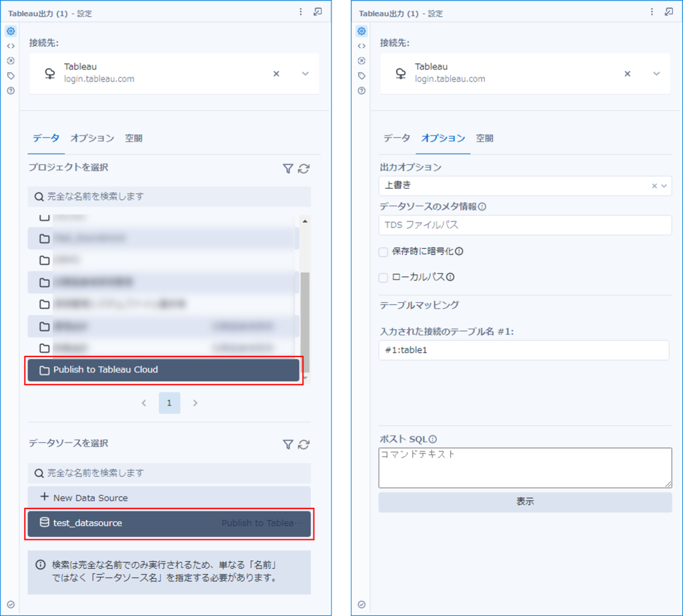
Task: Click the 表示 button
Action: point(525,502)
